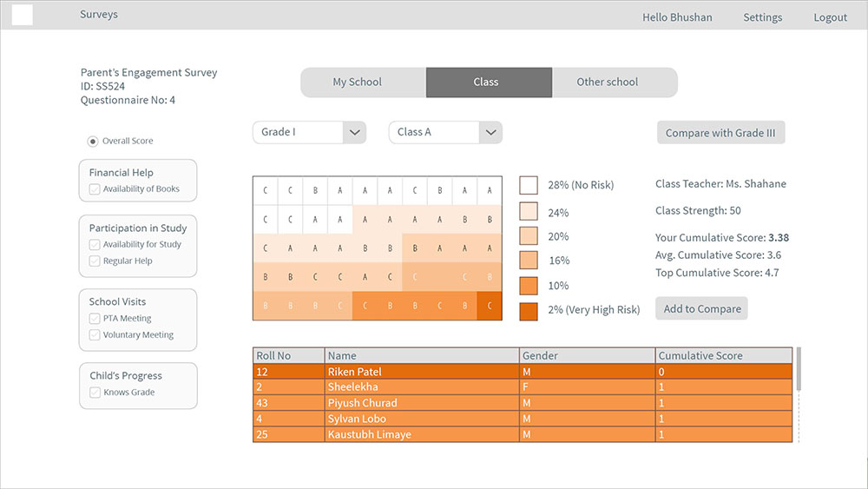The height and width of the screenshot is (489, 868).
Task: Click the Add to Compare button
Action: [701, 308]
